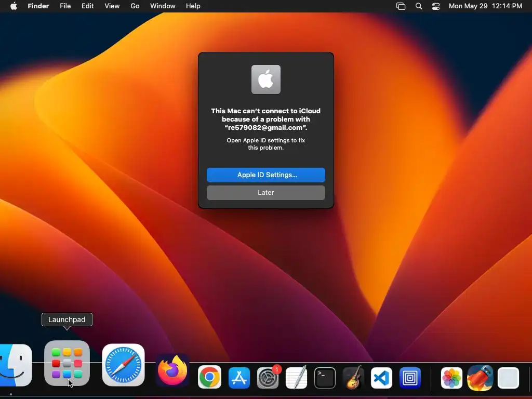Open the Finder menu
This screenshot has height=399, width=532.
tap(38, 6)
